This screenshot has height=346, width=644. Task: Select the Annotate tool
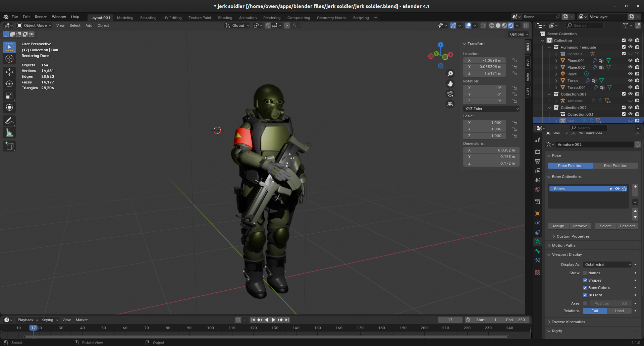[9, 121]
